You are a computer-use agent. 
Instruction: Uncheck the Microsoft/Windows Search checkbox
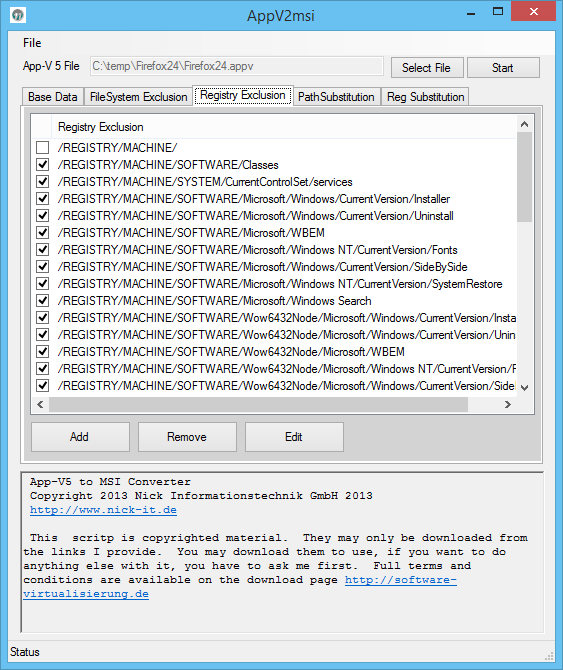pyautogui.click(x=42, y=301)
